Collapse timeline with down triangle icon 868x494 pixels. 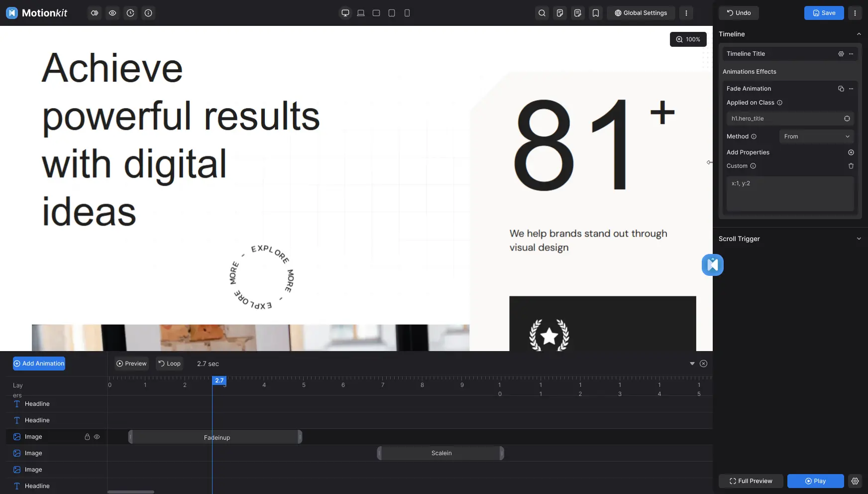coord(692,364)
